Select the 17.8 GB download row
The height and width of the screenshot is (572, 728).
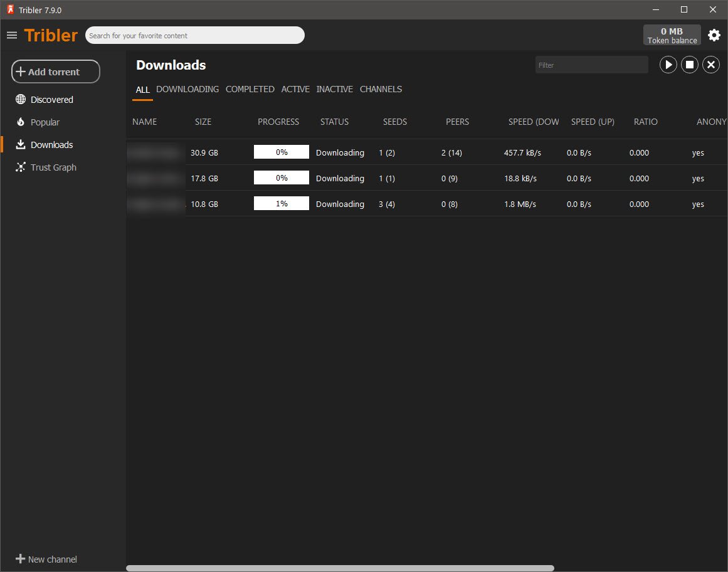pyautogui.click(x=427, y=178)
